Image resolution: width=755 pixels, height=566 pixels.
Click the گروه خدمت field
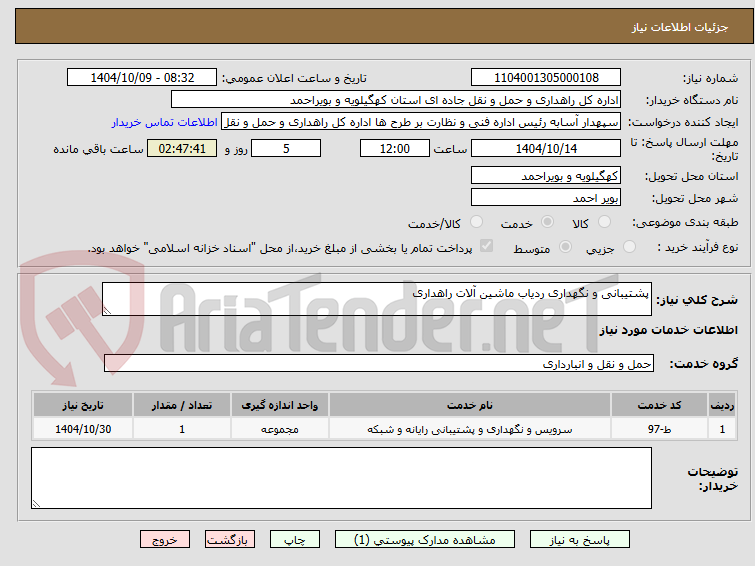point(378,363)
